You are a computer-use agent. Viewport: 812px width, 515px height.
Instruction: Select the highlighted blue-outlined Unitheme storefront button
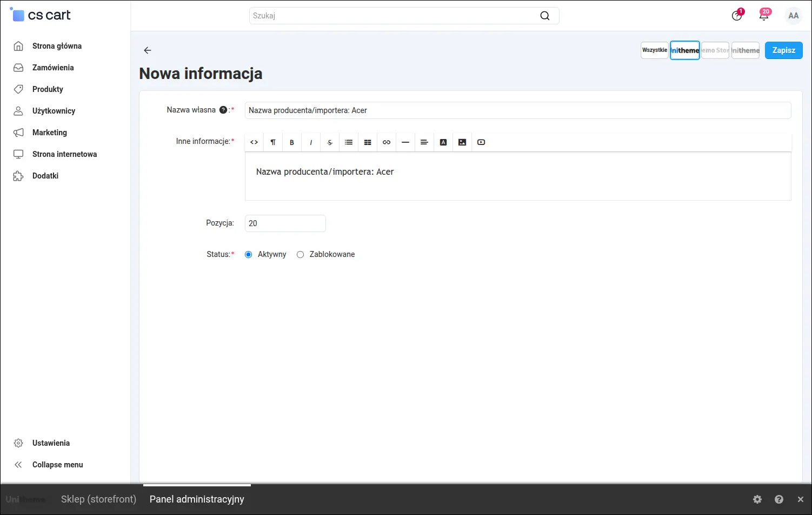[x=685, y=50]
